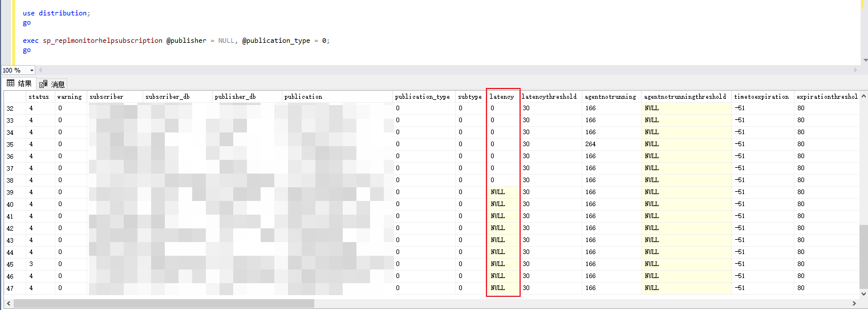
Task: Select row header 33
Action: pos(15,120)
